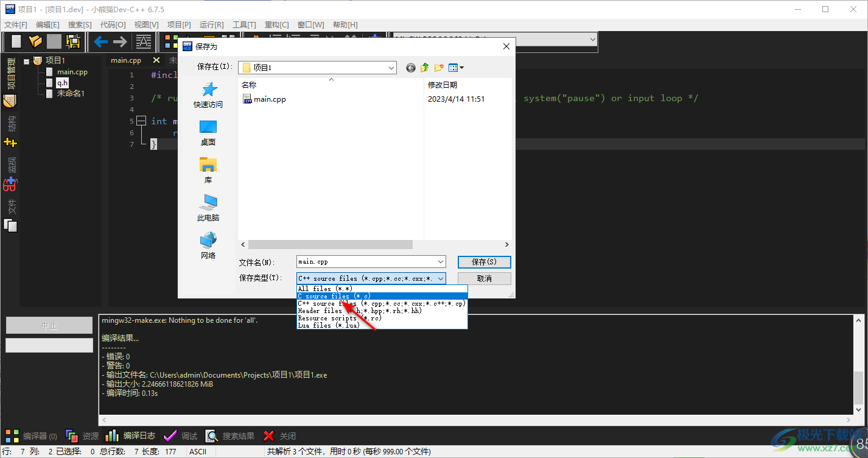The width and height of the screenshot is (868, 458).
Task: Open the file name combo box dropdown arrow
Action: tap(441, 262)
